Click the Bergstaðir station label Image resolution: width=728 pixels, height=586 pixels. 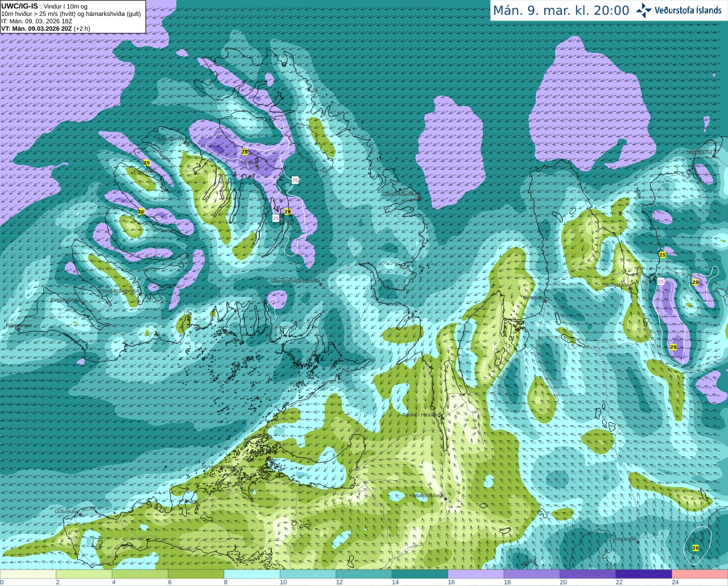coord(617,285)
